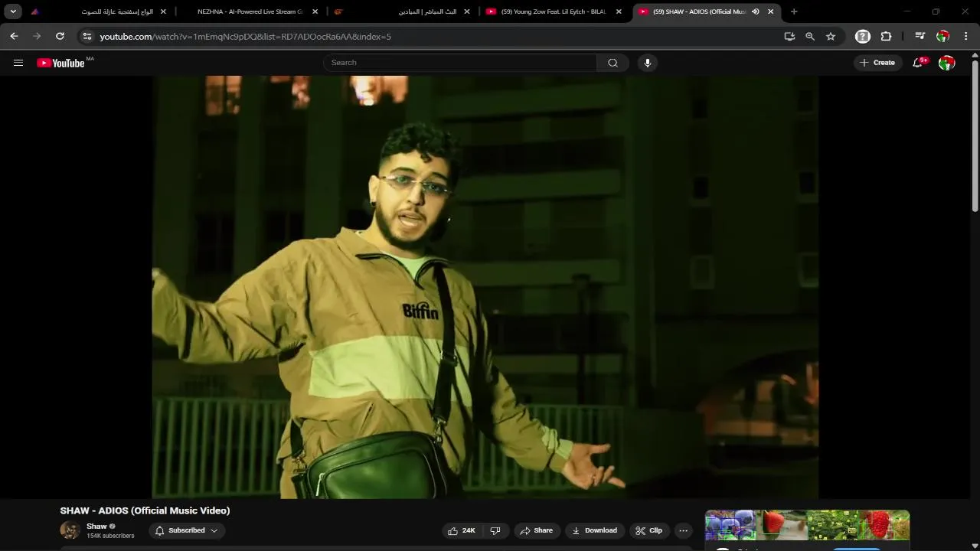Click the Create button
Screen dimensions: 980x551
[x=877, y=63]
